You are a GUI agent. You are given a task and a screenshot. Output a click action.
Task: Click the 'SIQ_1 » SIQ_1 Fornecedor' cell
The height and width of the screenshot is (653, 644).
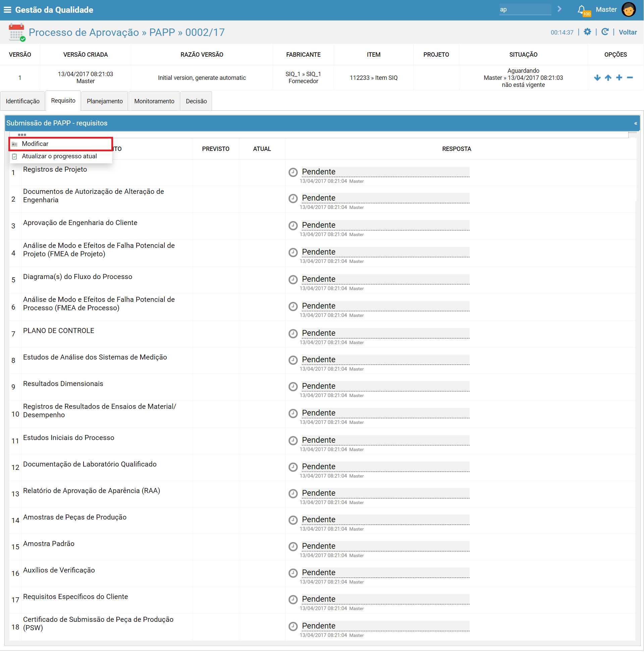pos(303,78)
